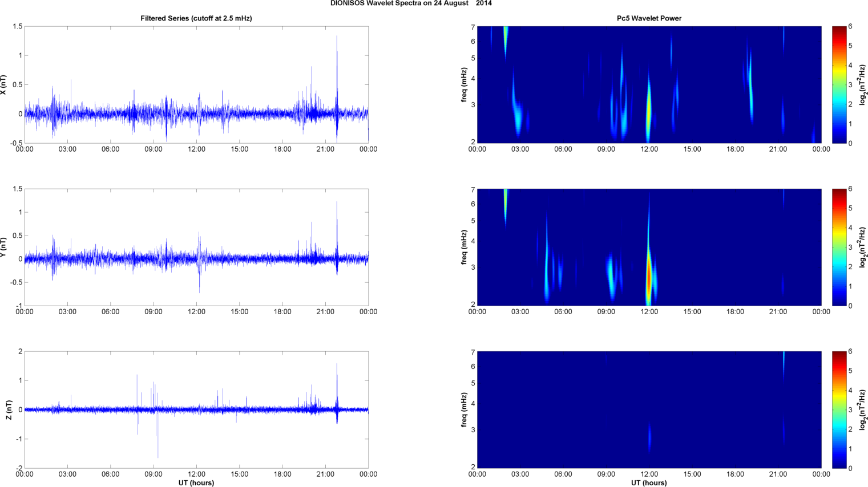Click the colorbar beside the top wavelet spectrum
This screenshot has height=487, width=868.
click(x=839, y=84)
